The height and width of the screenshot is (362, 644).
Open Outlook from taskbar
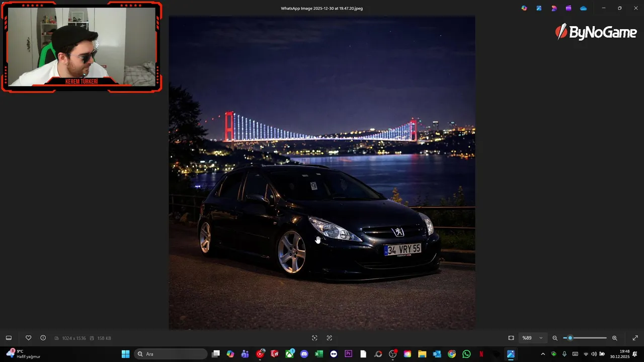point(437,354)
